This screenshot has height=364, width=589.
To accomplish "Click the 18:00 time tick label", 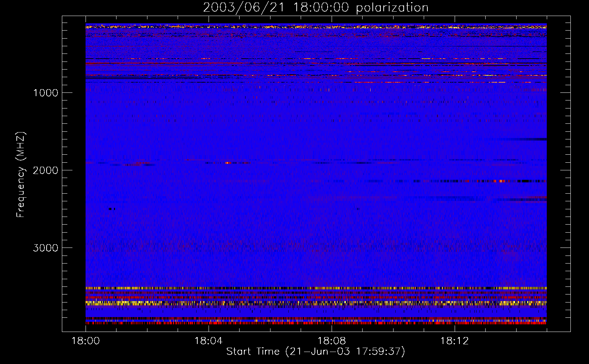I will [x=86, y=341].
